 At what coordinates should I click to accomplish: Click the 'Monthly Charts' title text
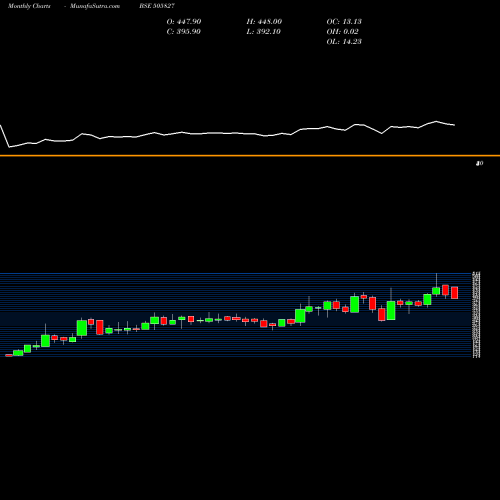(x=29, y=6)
